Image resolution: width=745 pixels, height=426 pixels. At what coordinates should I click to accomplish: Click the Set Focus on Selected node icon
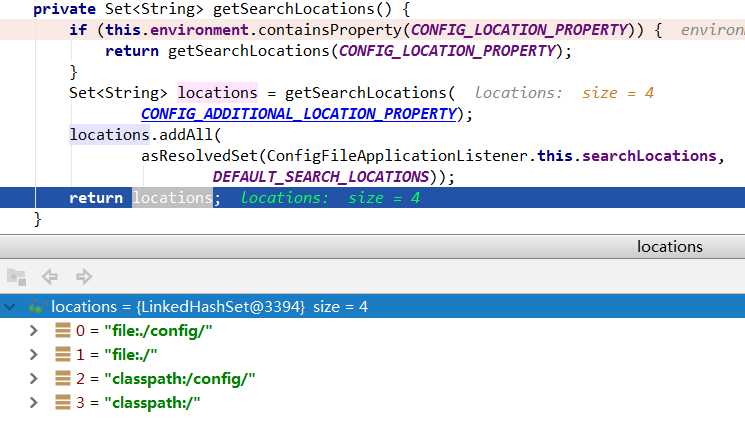(17, 277)
